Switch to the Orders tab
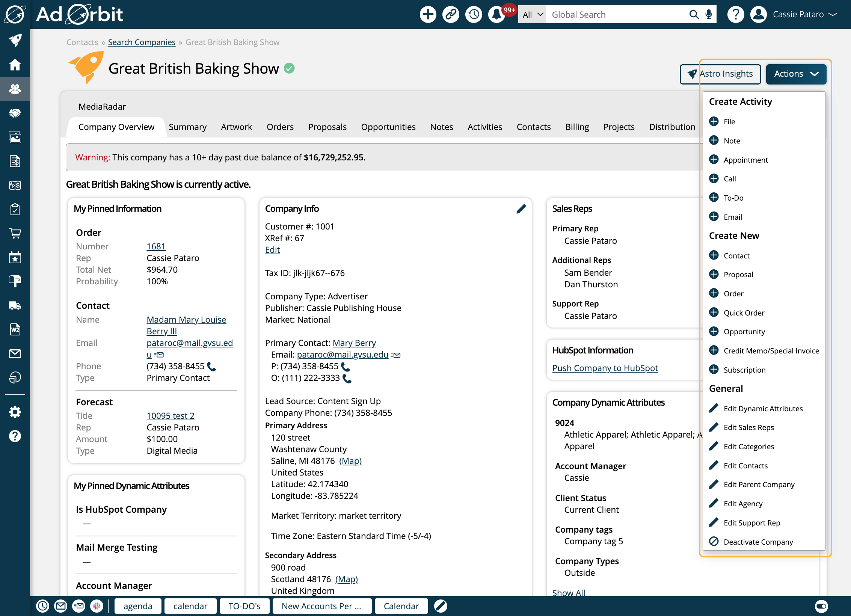The height and width of the screenshot is (616, 851). 280,127
